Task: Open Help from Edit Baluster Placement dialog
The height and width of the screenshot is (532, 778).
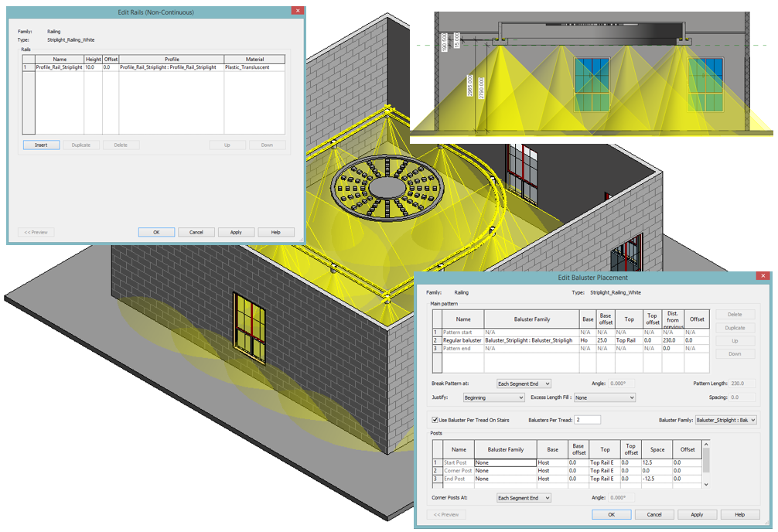Action: pos(740,515)
